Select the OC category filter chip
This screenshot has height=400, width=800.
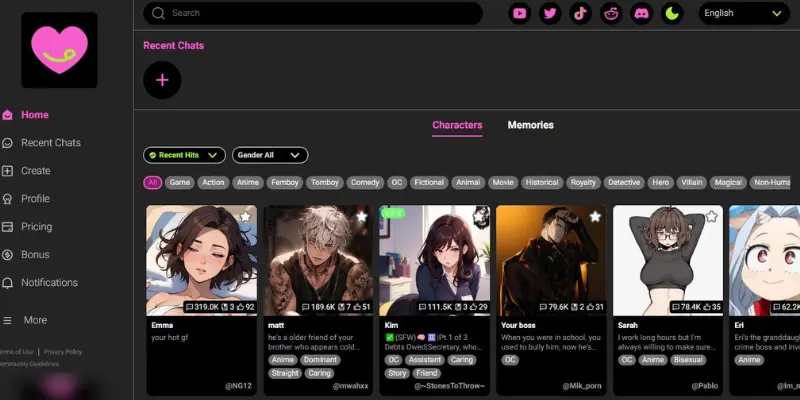(397, 183)
